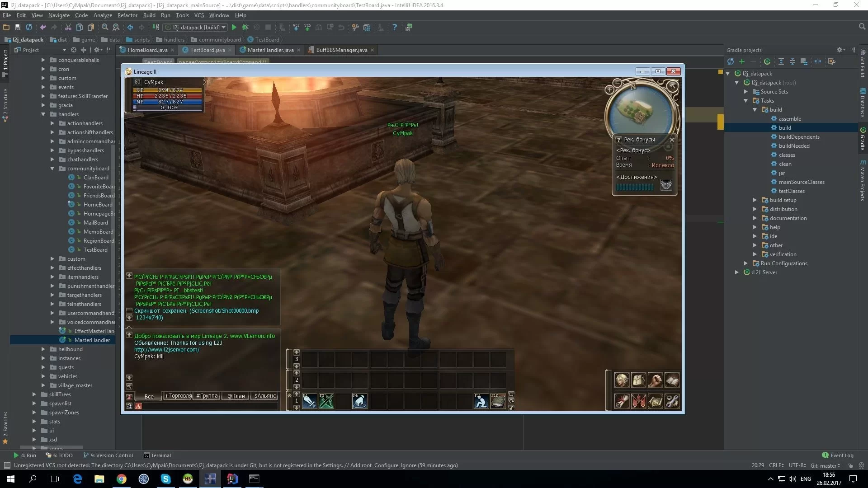Select TestBoard file in the Project tree
The width and height of the screenshot is (868, 488).
[95, 250]
